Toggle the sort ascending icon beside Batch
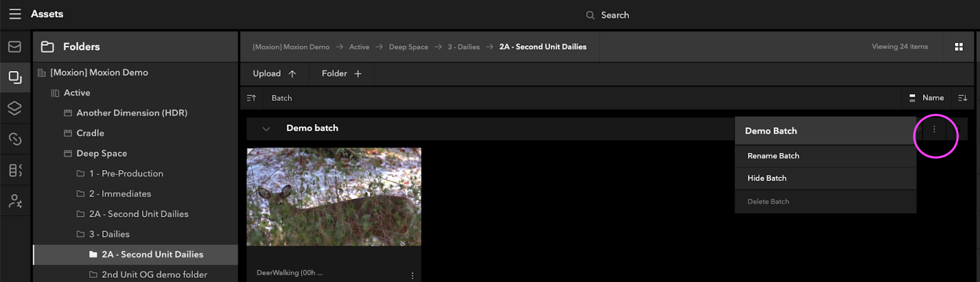The width and height of the screenshot is (980, 282). pyautogui.click(x=251, y=98)
